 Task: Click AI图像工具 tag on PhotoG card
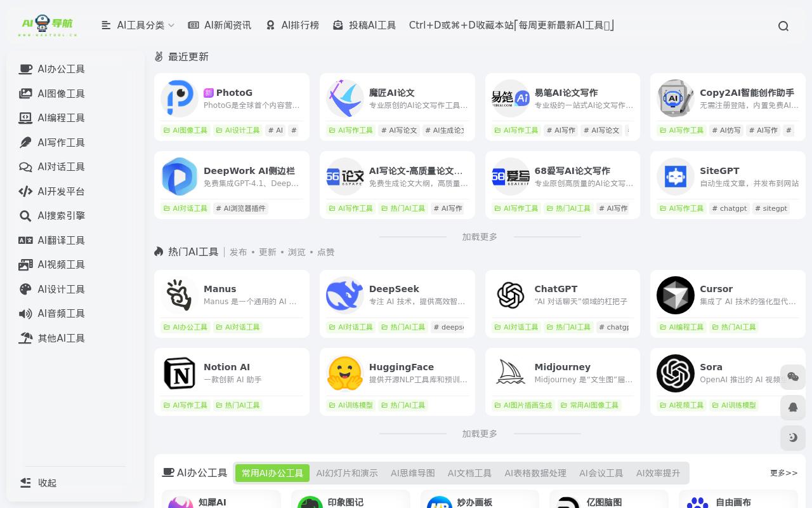pos(185,130)
